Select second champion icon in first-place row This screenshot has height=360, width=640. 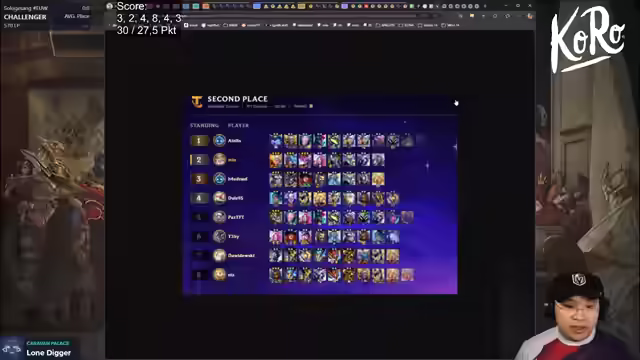(x=291, y=141)
